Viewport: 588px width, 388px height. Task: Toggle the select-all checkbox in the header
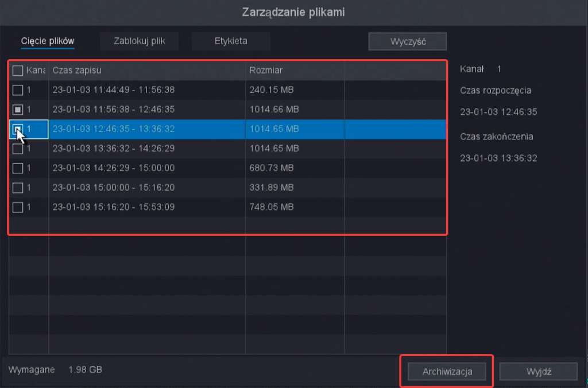point(17,70)
